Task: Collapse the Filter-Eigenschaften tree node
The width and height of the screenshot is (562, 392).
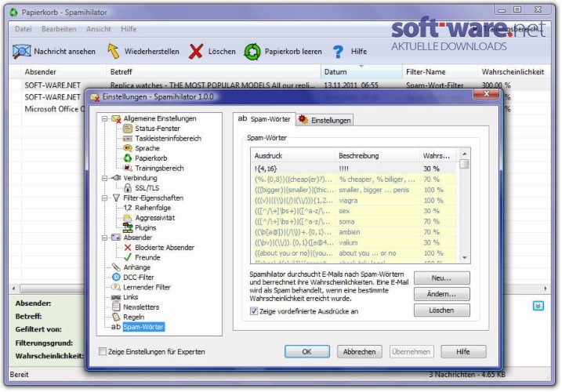Action: pos(104,198)
